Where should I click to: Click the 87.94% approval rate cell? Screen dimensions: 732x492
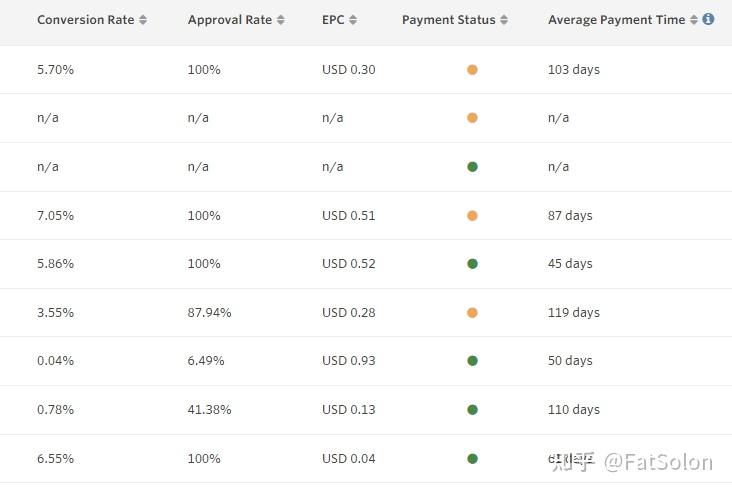click(x=209, y=313)
